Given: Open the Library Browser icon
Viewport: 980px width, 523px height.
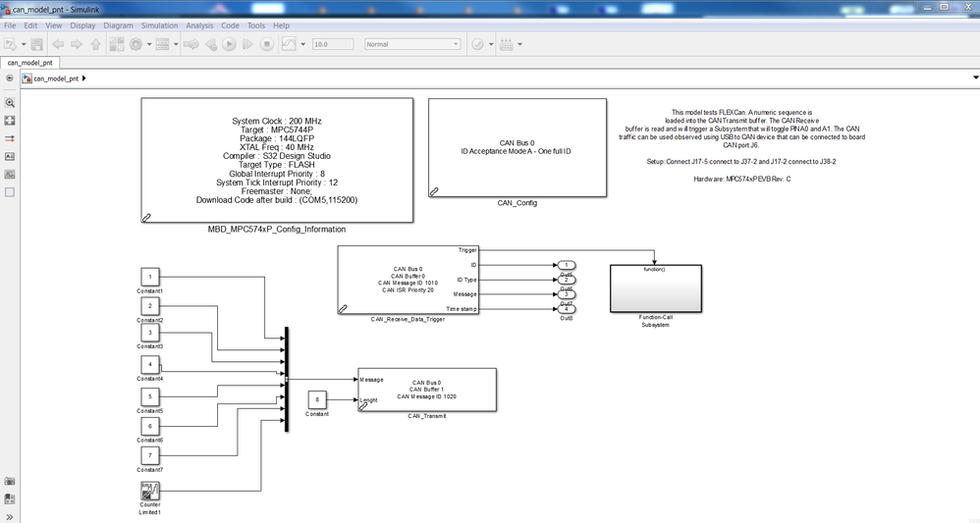Looking at the screenshot, I should pos(116,44).
